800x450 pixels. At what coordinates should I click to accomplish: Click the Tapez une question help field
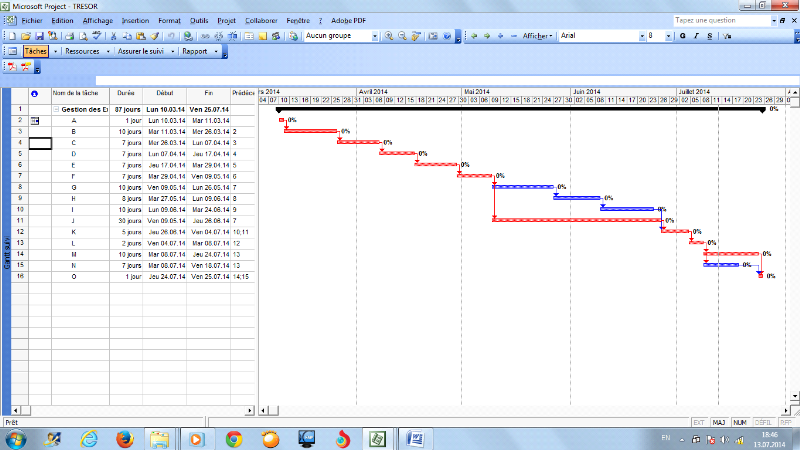pos(722,20)
